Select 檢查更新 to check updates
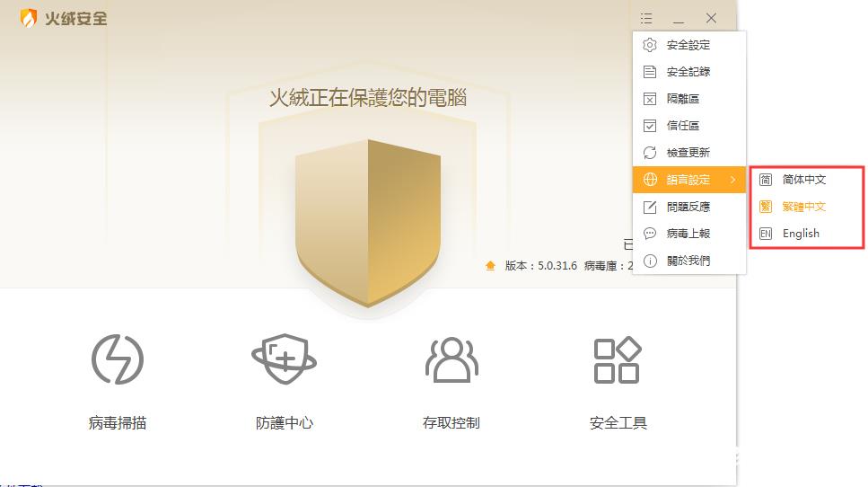Image resolution: width=868 pixels, height=487 pixels. click(689, 153)
